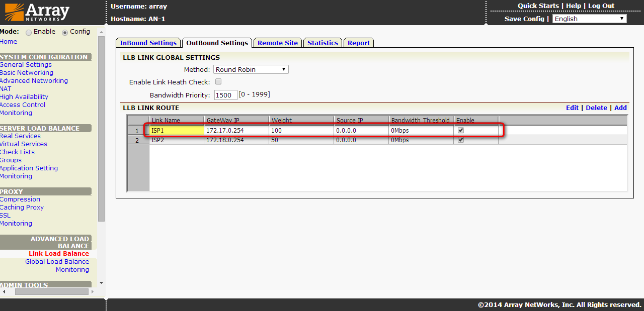This screenshot has height=311, width=644.
Task: Uncheck the Enable box for ISP2
Action: coord(461,140)
